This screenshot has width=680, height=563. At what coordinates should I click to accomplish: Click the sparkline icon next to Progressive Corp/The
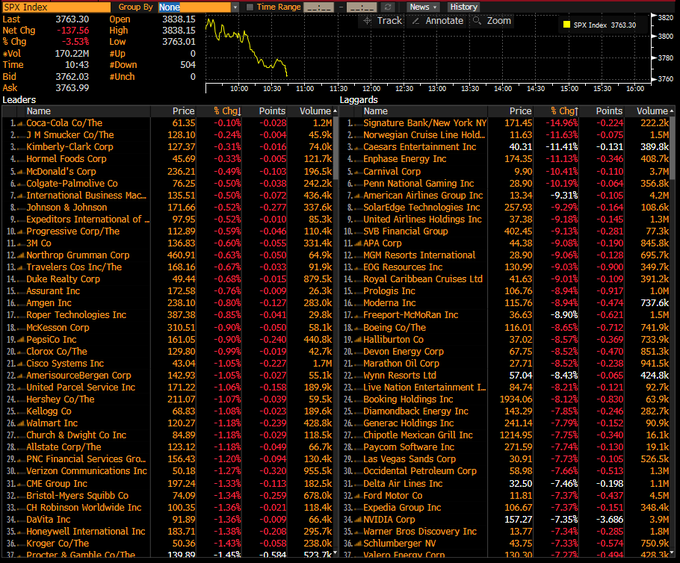coord(20,232)
